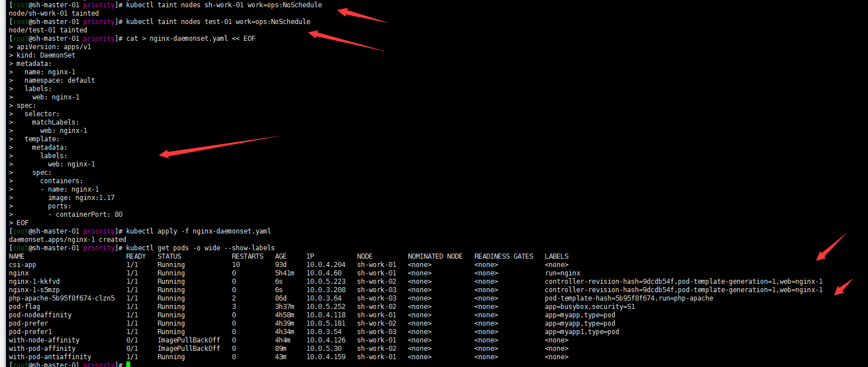The width and height of the screenshot is (868, 367).
Task: Click the NOMINATED NODE column header
Action: 435,256
